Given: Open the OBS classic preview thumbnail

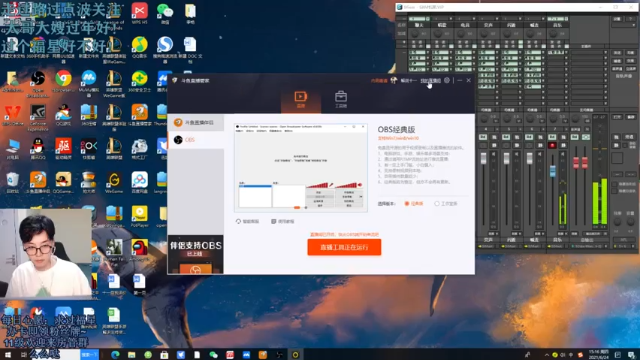Looking at the screenshot, I should (301, 168).
